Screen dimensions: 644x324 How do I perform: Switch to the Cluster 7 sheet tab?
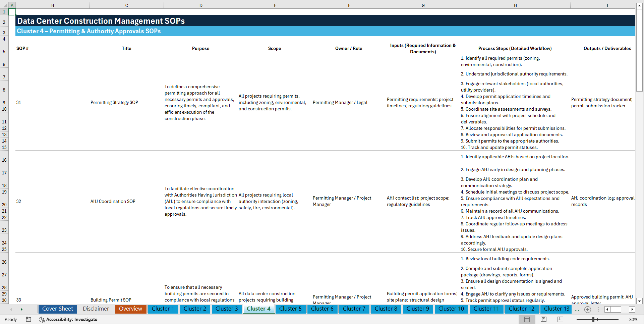[x=354, y=309]
